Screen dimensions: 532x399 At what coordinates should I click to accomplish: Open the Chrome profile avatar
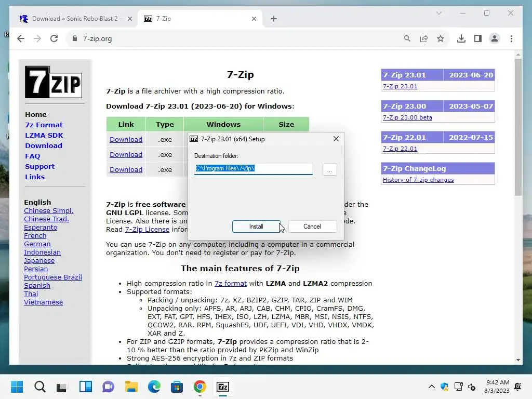point(495,38)
